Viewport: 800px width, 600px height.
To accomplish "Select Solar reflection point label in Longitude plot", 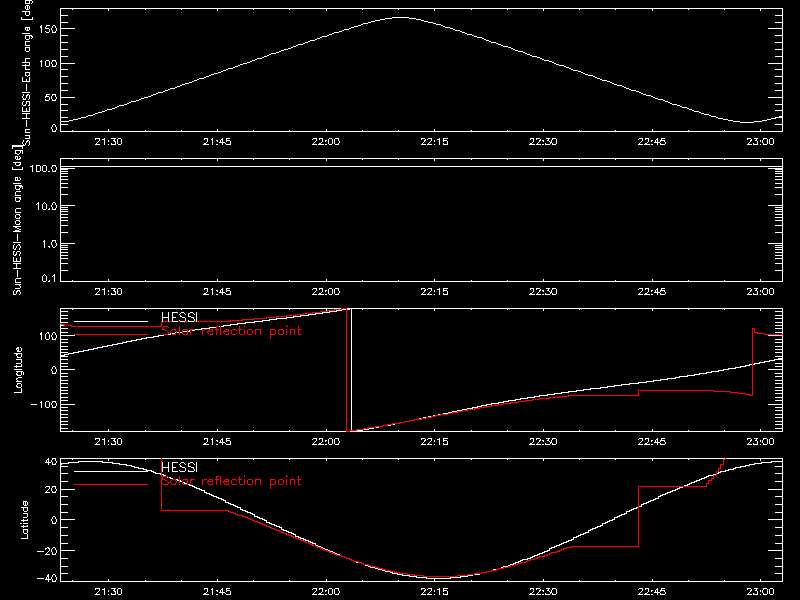I will point(231,331).
